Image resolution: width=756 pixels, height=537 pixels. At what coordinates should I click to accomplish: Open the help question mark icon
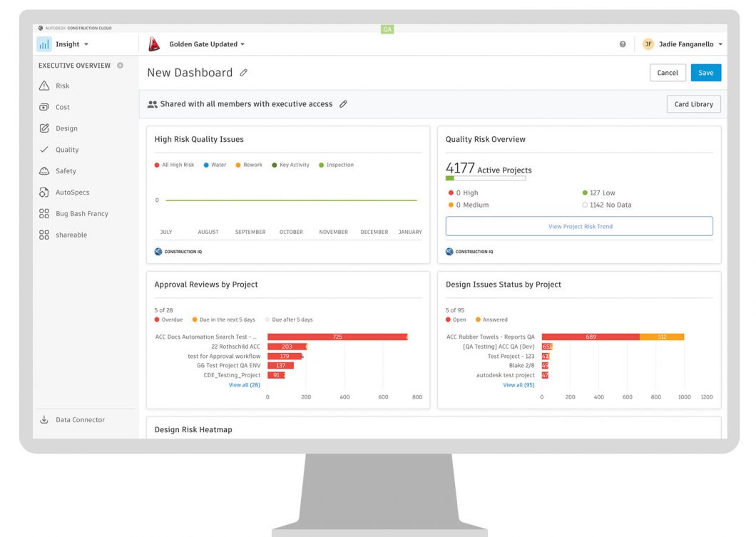coord(623,44)
